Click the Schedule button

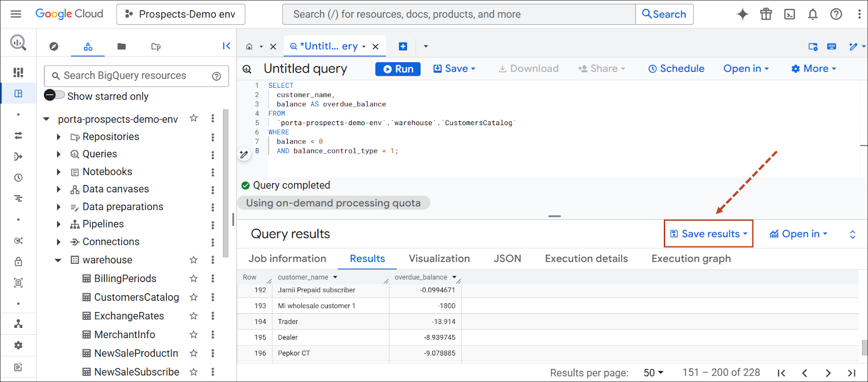(676, 69)
